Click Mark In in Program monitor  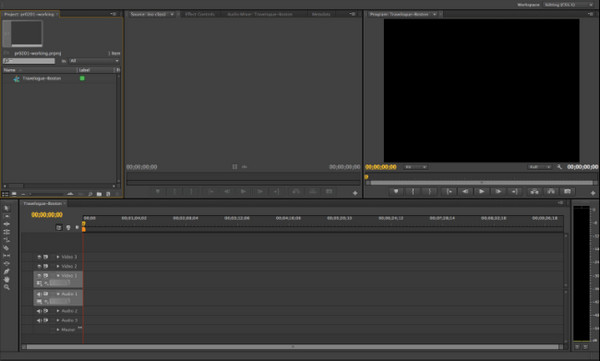coord(413,191)
